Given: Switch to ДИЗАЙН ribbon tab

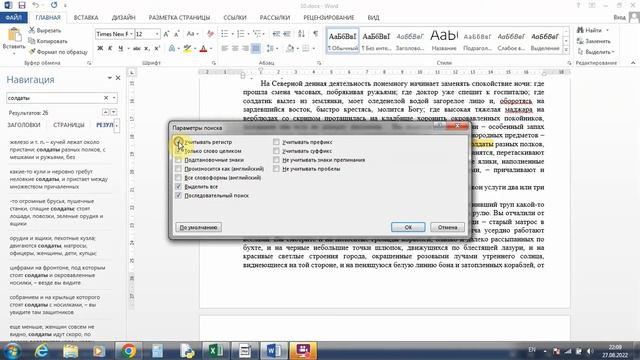Looking at the screenshot, I should click(x=123, y=18).
